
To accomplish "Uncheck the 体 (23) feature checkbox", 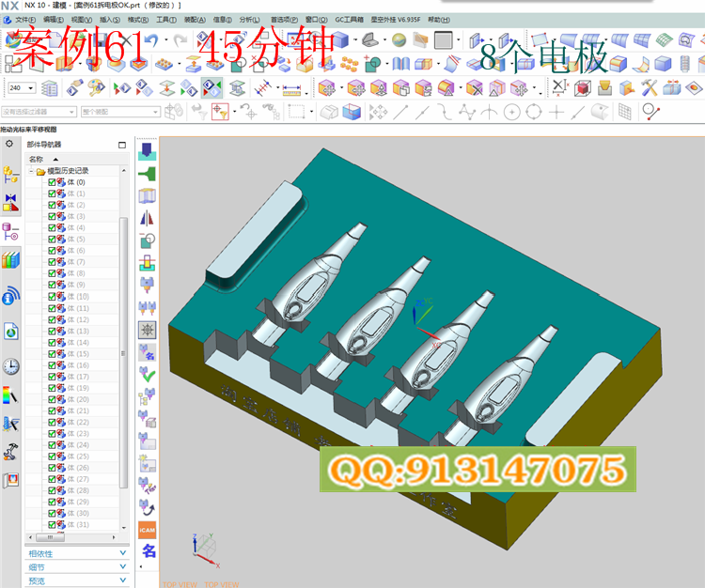I will (52, 433).
